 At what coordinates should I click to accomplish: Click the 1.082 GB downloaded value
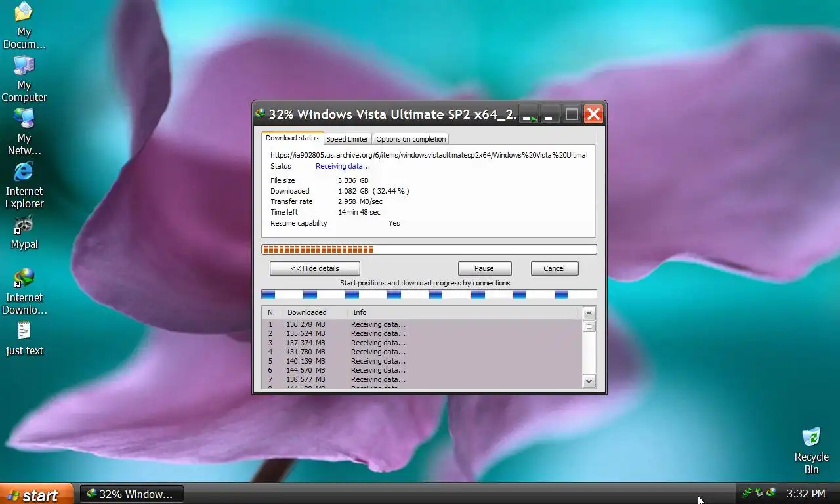(373, 191)
